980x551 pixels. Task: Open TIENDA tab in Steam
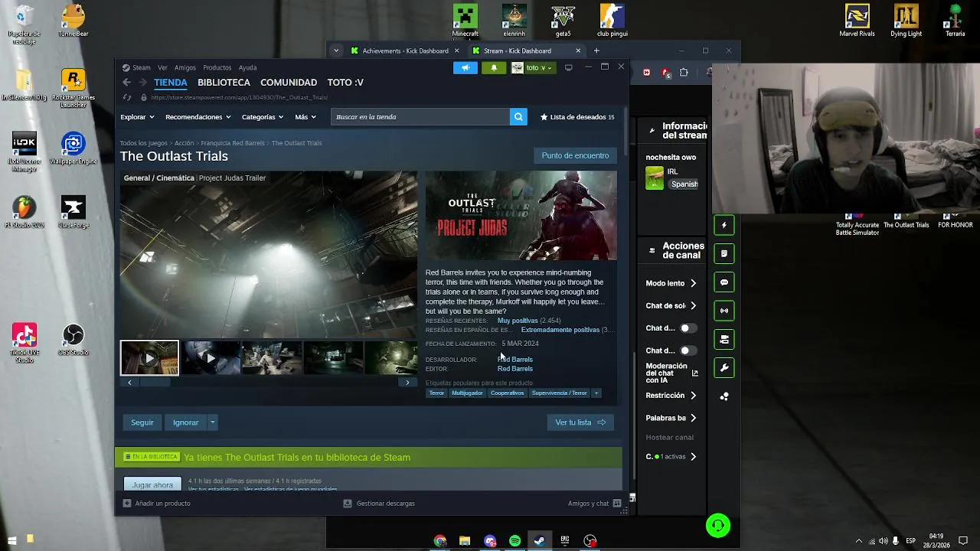pyautogui.click(x=171, y=83)
